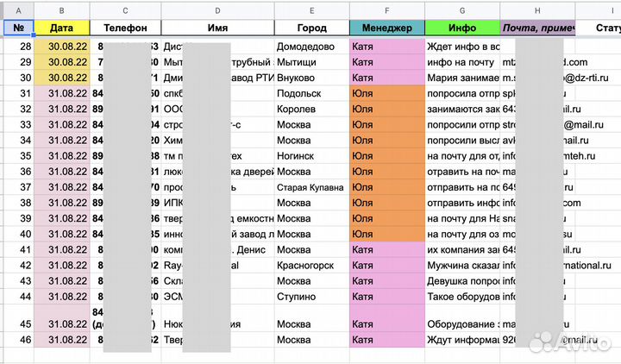Viewport: 621px width, 364px height.
Task: Select row number 46
Action: click(17, 341)
